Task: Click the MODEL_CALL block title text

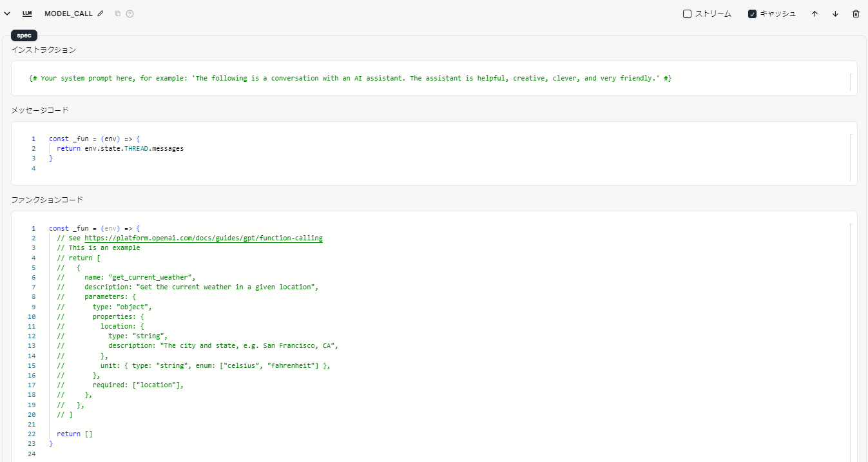Action: 68,14
